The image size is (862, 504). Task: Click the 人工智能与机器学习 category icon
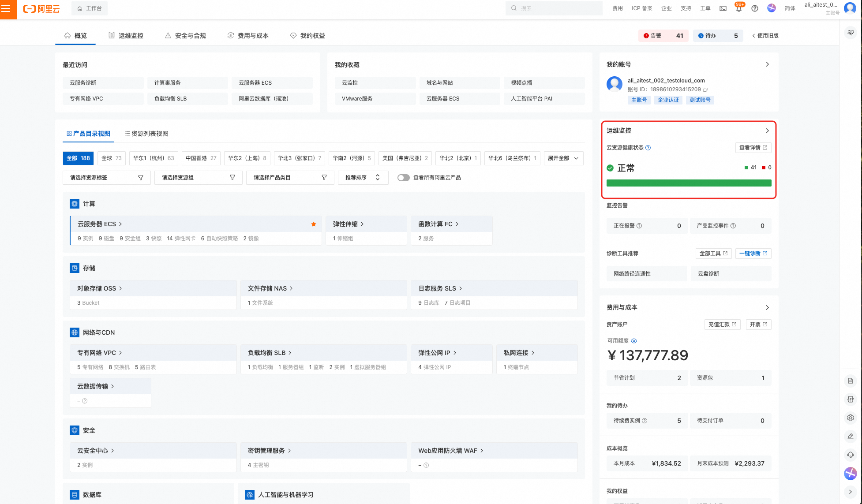[x=250, y=495]
